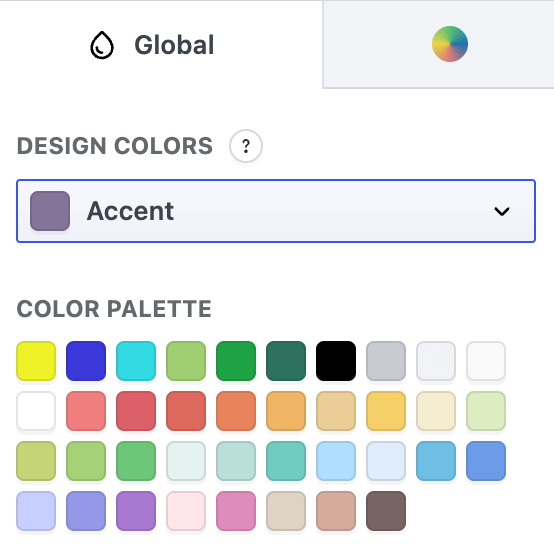Select the dark brown palette swatch
Image resolution: width=554 pixels, height=548 pixels.
386,511
